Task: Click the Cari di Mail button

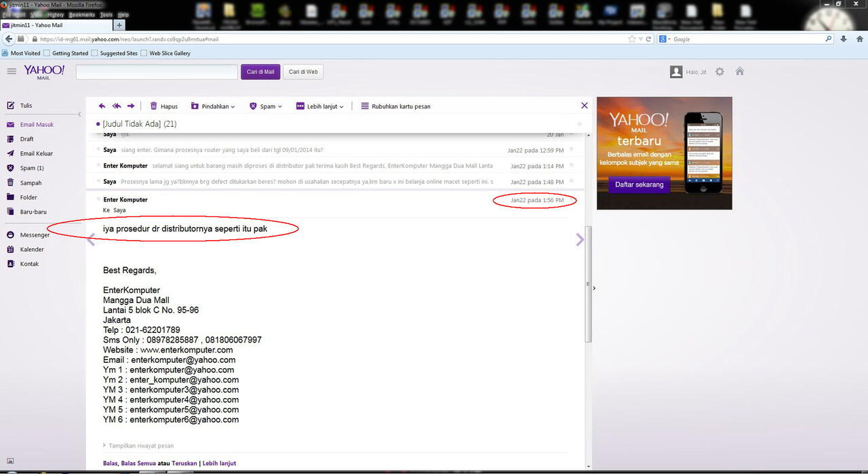Action: (260, 72)
